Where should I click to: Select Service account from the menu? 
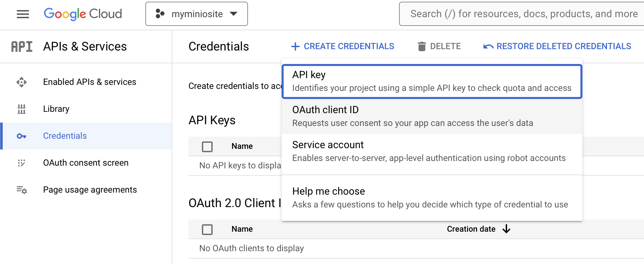click(432, 152)
